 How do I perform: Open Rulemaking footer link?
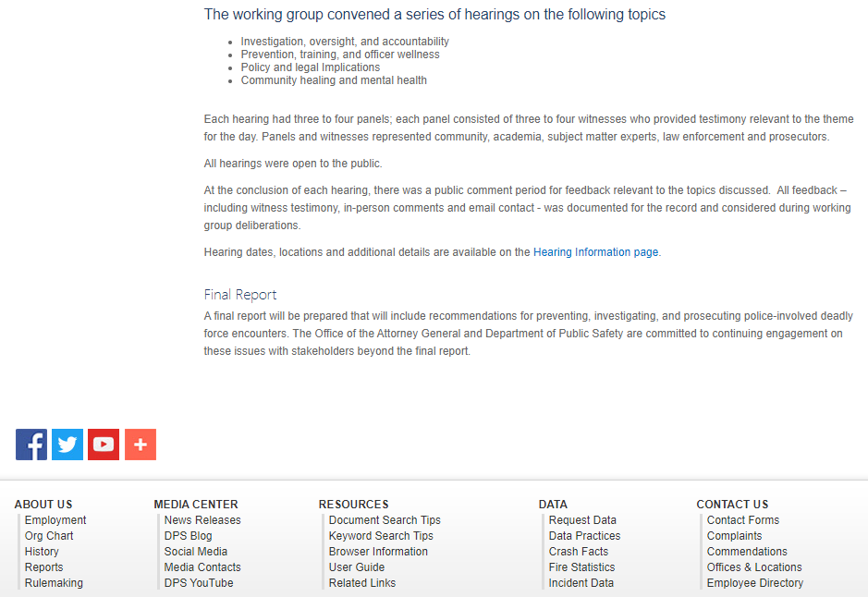(54, 582)
